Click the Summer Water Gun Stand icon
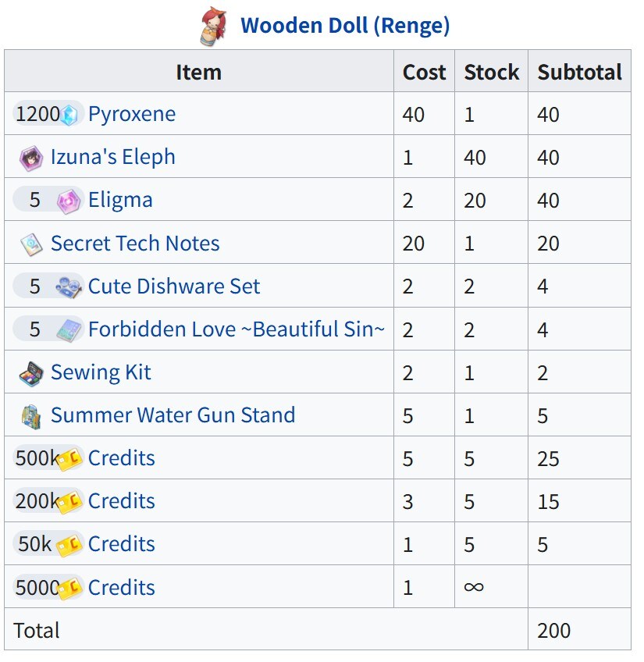The height and width of the screenshot is (662, 644). tap(31, 416)
